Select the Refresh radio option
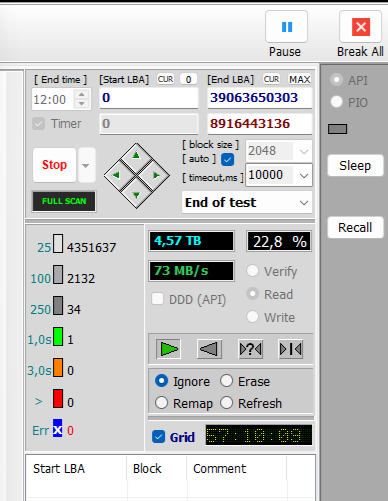388x501 pixels. [226, 403]
